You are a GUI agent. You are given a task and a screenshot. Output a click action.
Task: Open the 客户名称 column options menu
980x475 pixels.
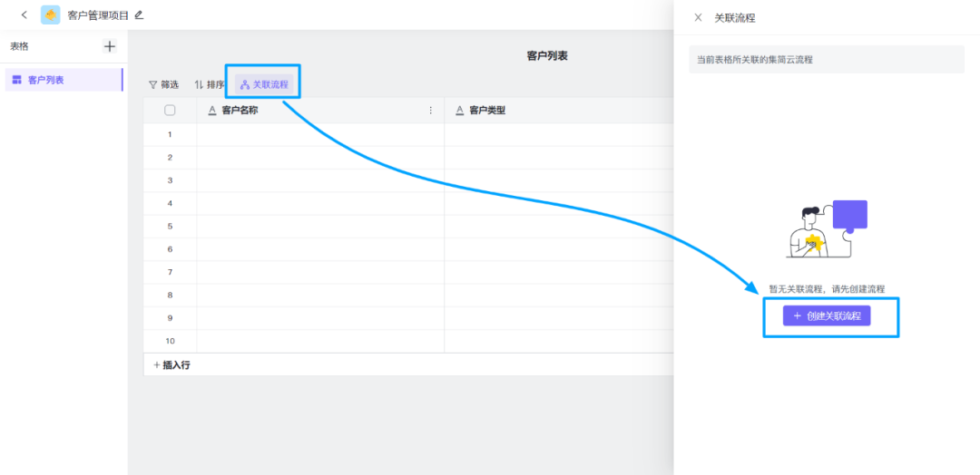coord(430,111)
